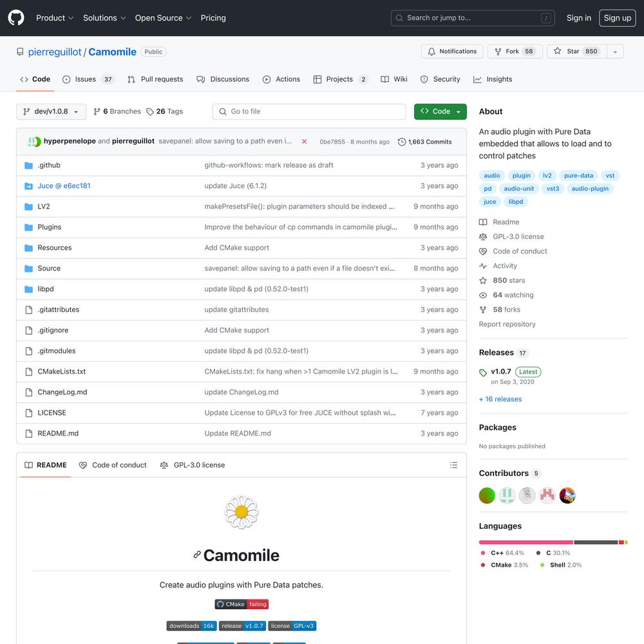Expand the Solutions menu
This screenshot has height=644, width=644.
point(104,17)
